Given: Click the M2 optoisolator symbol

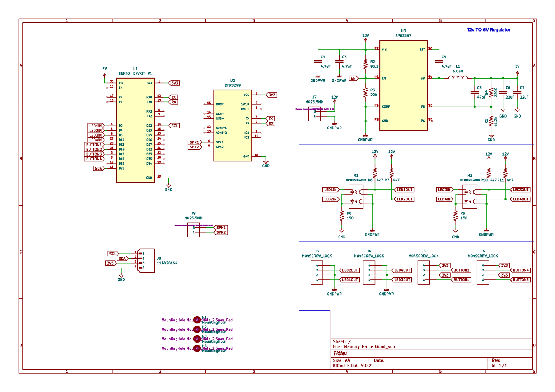Looking at the screenshot, I should (470, 197).
